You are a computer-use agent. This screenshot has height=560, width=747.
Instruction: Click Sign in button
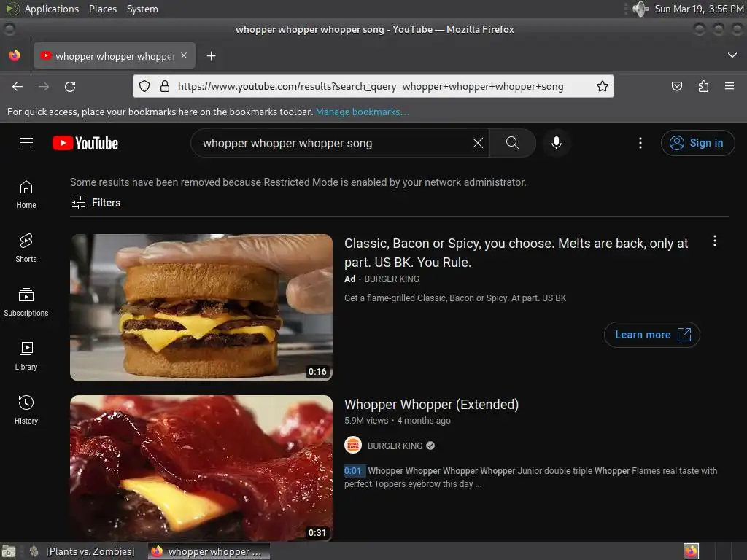pyautogui.click(x=697, y=143)
